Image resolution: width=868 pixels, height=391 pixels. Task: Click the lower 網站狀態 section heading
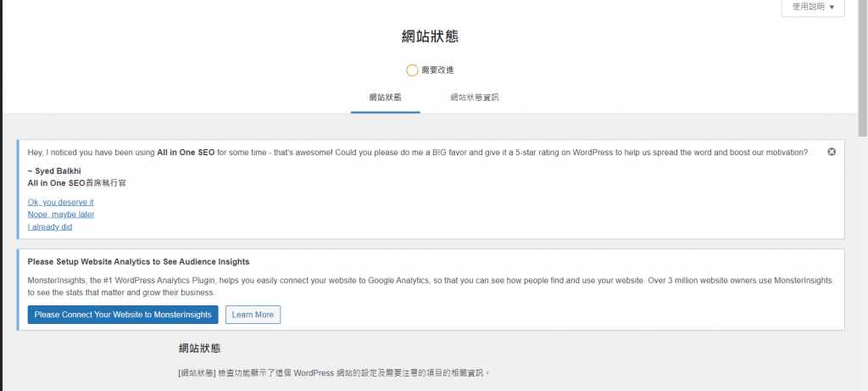click(200, 349)
